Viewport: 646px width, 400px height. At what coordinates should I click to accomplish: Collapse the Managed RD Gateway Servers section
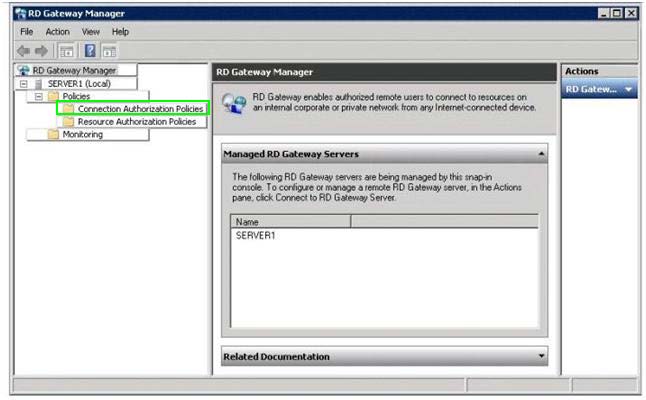click(541, 154)
